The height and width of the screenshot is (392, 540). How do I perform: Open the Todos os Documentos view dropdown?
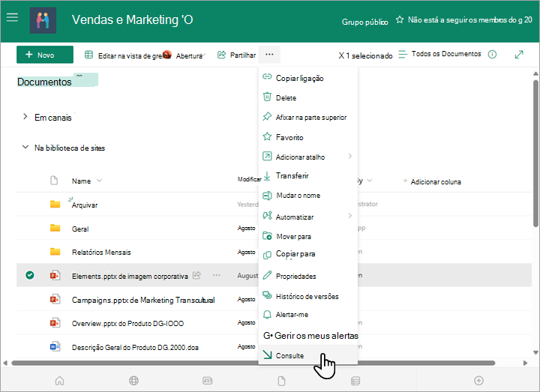[439, 54]
